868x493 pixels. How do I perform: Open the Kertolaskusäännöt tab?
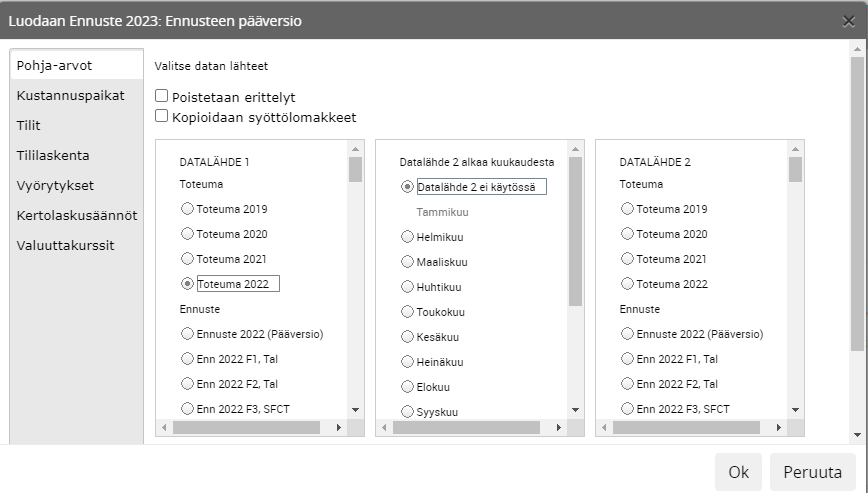[76, 215]
